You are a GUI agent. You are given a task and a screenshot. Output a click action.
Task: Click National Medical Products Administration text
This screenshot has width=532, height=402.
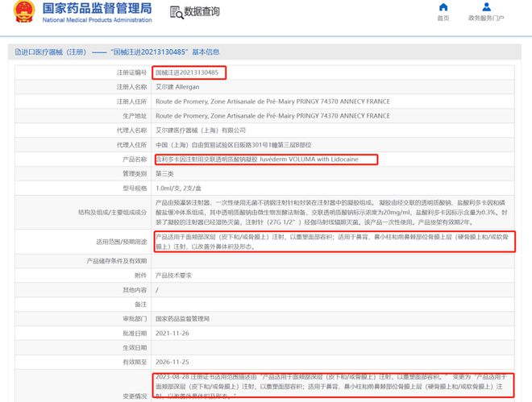[x=97, y=20]
